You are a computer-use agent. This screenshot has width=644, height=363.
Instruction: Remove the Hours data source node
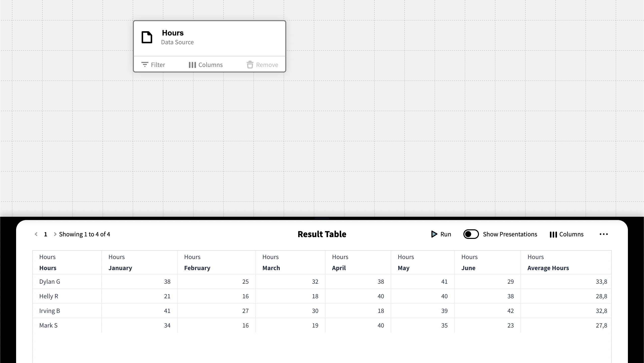[262, 65]
